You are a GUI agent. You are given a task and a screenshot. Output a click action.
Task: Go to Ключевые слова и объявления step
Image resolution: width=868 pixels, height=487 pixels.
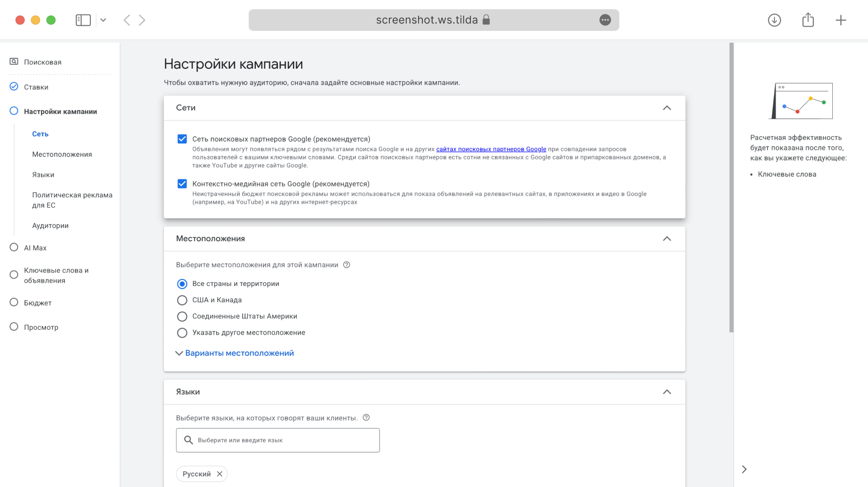pyautogui.click(x=56, y=275)
